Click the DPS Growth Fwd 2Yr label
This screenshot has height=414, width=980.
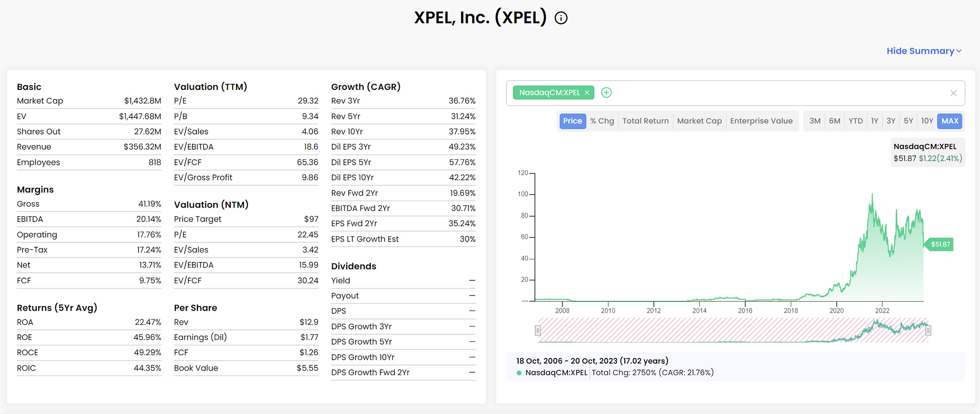pyautogui.click(x=370, y=372)
